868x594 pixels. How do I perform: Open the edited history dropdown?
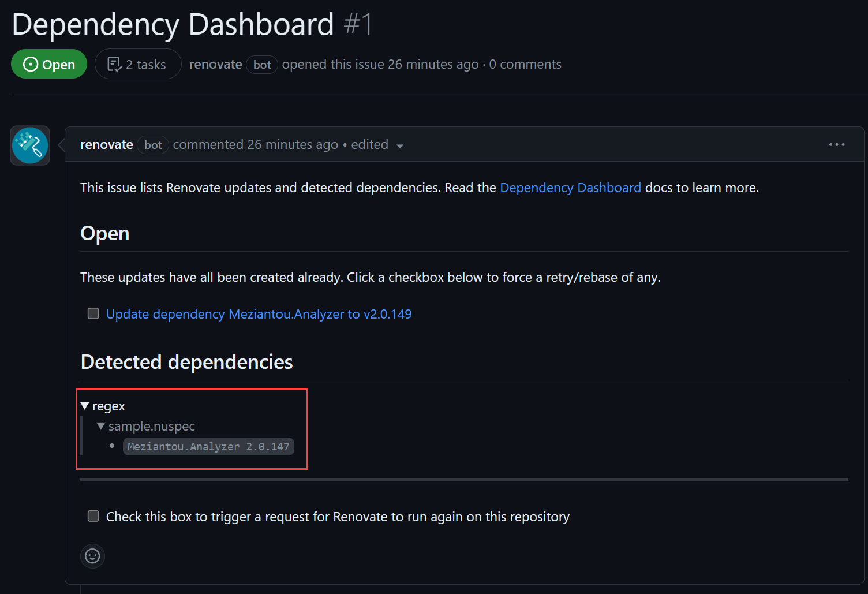coord(378,145)
